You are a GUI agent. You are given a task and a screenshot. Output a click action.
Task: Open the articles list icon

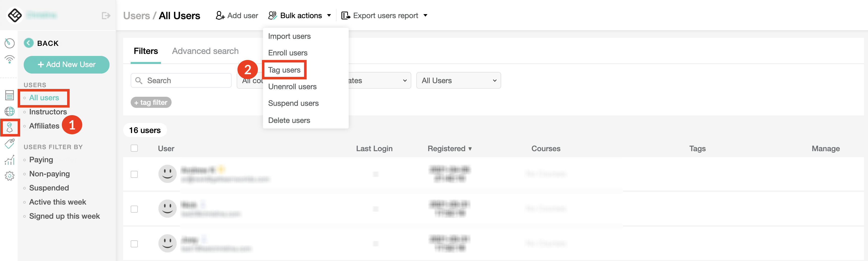click(x=9, y=95)
